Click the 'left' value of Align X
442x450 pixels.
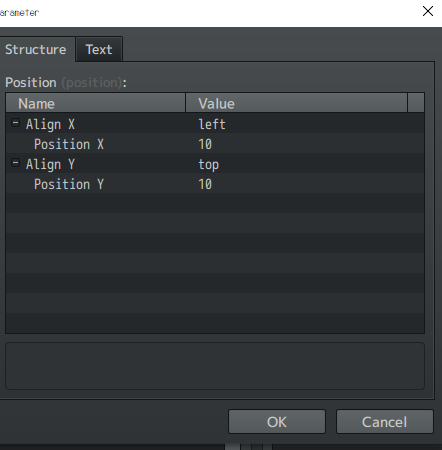point(212,124)
